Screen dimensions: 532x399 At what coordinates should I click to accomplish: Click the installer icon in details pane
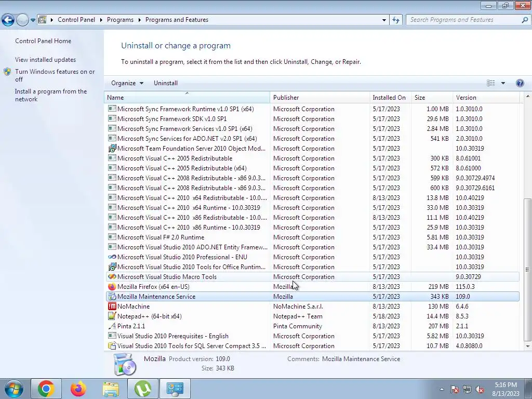pyautogui.click(x=125, y=364)
